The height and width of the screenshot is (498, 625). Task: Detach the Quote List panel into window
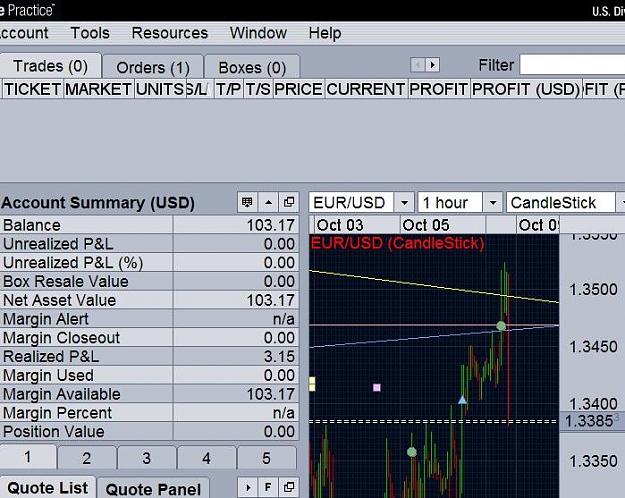point(289,487)
